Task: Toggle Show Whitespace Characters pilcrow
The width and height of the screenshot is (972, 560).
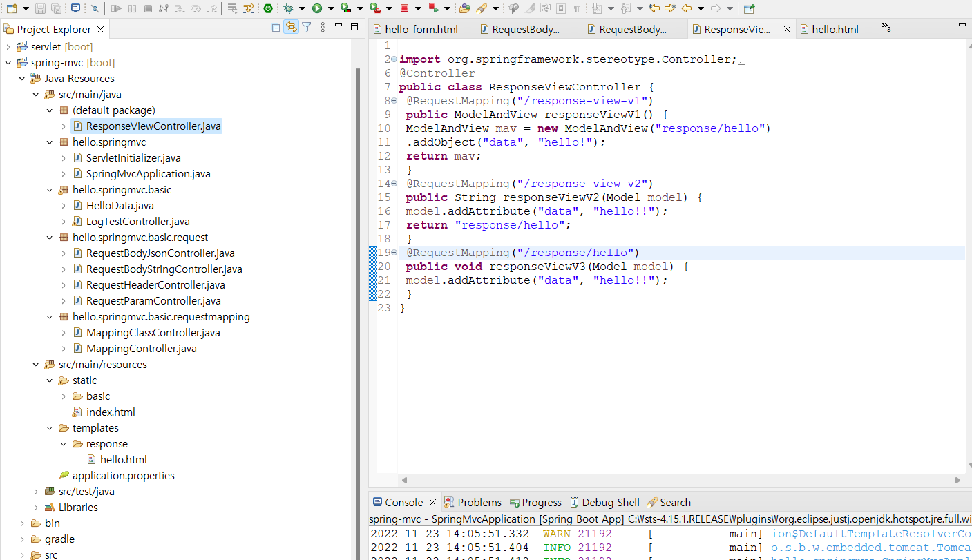Action: [x=577, y=8]
